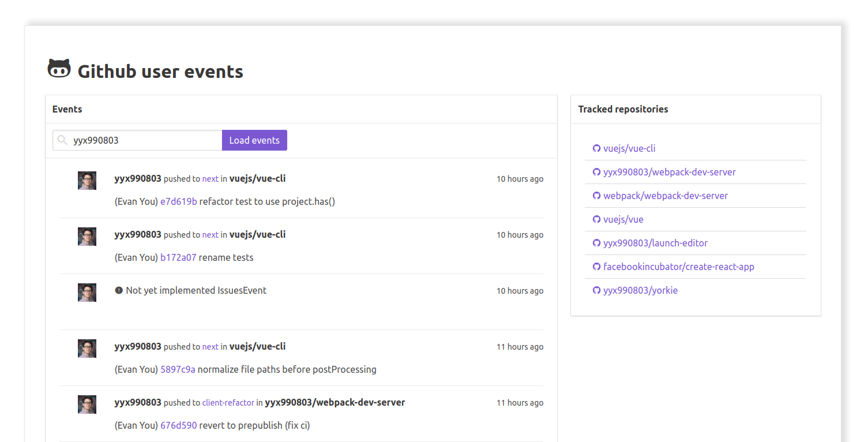Click GitHub icon next to yyx990803/yorkie
Screen dimensions: 868x442
(x=597, y=290)
